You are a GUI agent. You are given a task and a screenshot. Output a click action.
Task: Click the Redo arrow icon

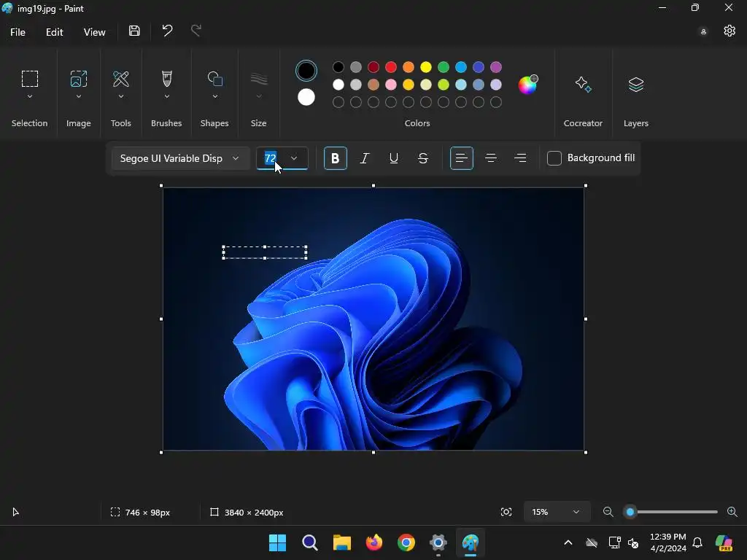196,31
